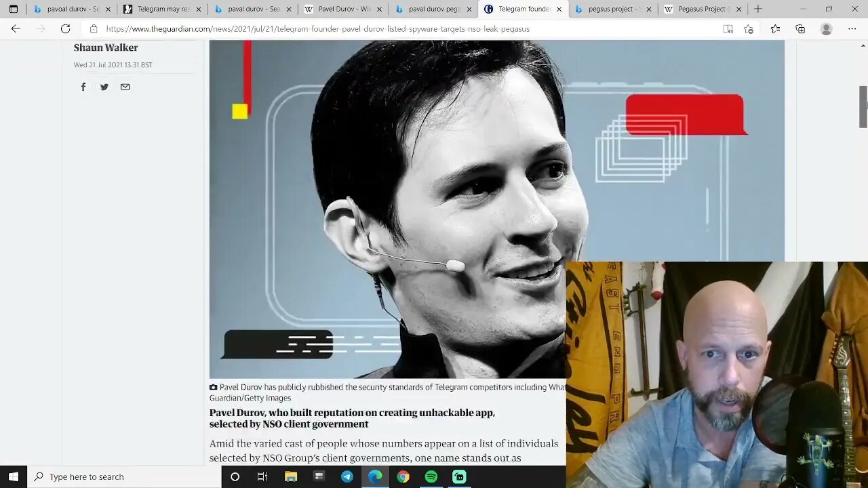The height and width of the screenshot is (488, 868).
Task: Click the 'Wed 21 Jul 2021 13.31 BST' date
Action: tap(113, 65)
